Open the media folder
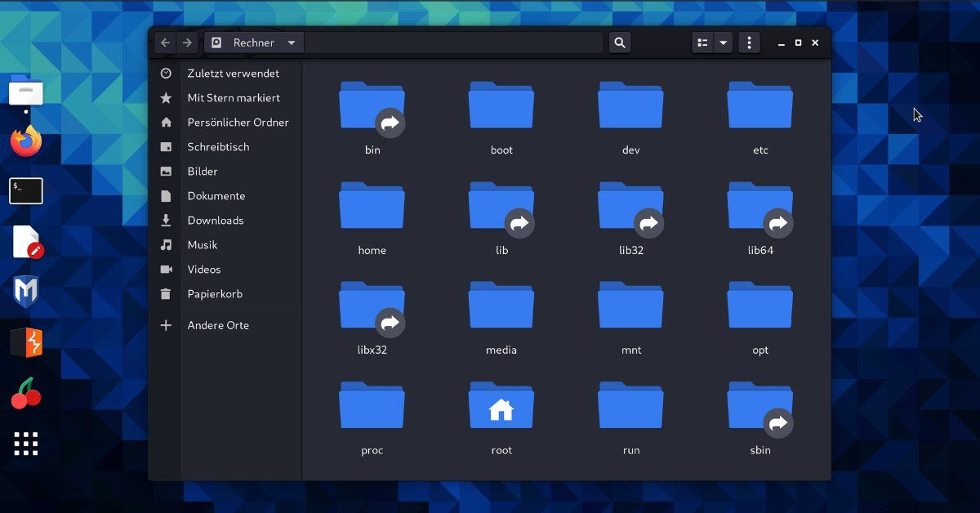Image resolution: width=980 pixels, height=513 pixels. (501, 306)
